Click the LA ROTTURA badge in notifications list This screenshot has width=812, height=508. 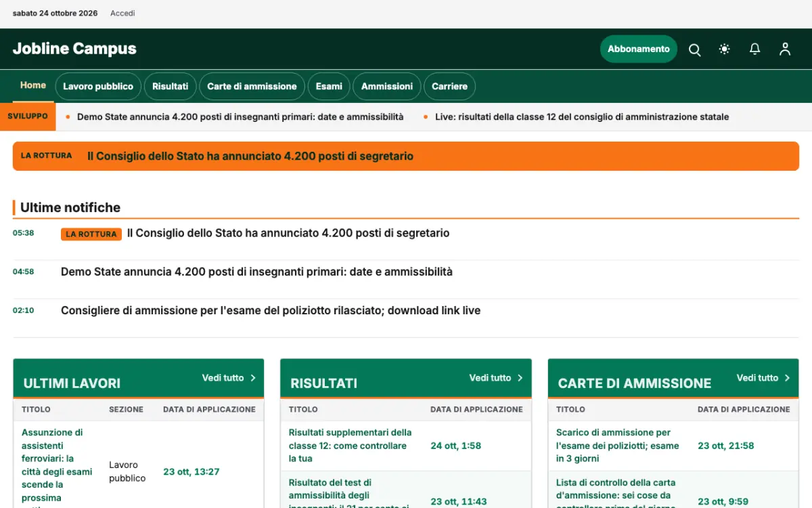click(91, 234)
